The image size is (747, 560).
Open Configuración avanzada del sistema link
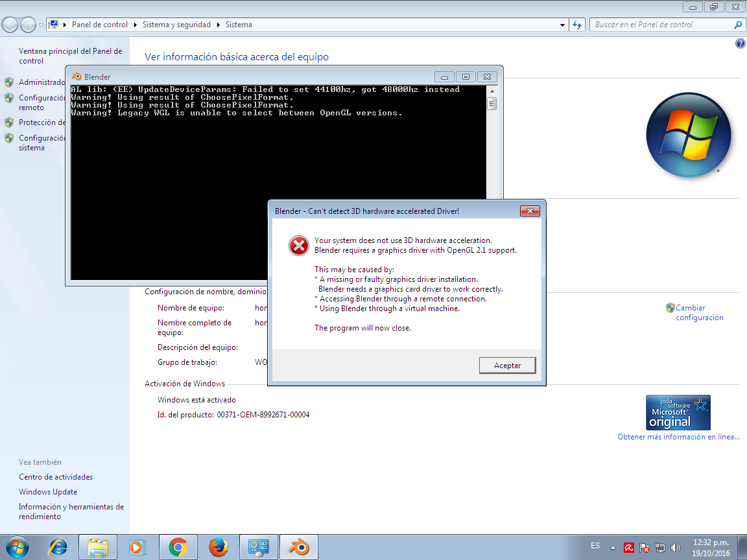[41, 143]
